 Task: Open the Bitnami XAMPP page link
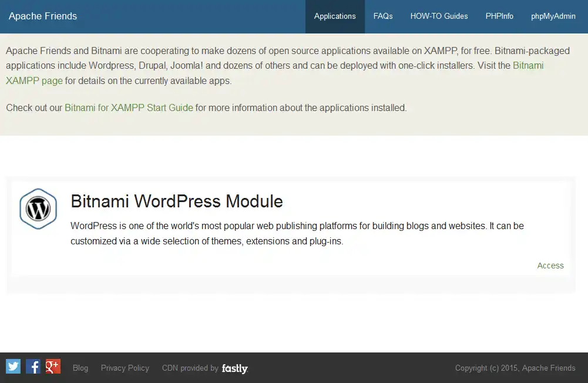[34, 80]
